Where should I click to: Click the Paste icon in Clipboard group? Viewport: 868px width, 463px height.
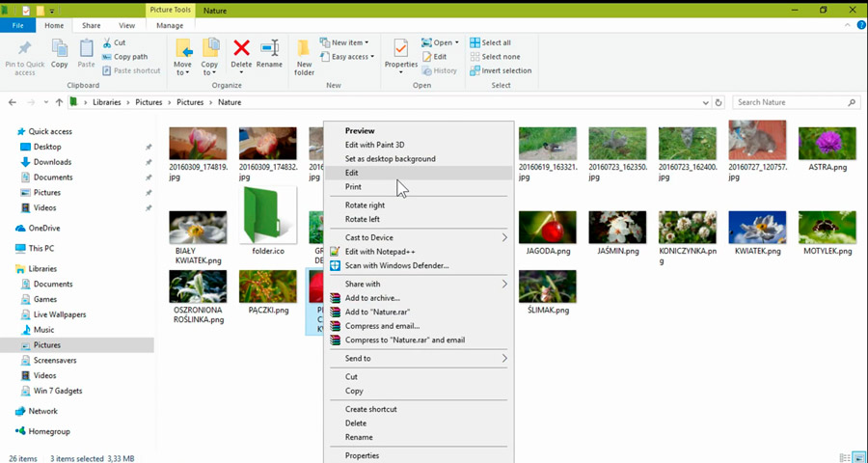click(87, 50)
